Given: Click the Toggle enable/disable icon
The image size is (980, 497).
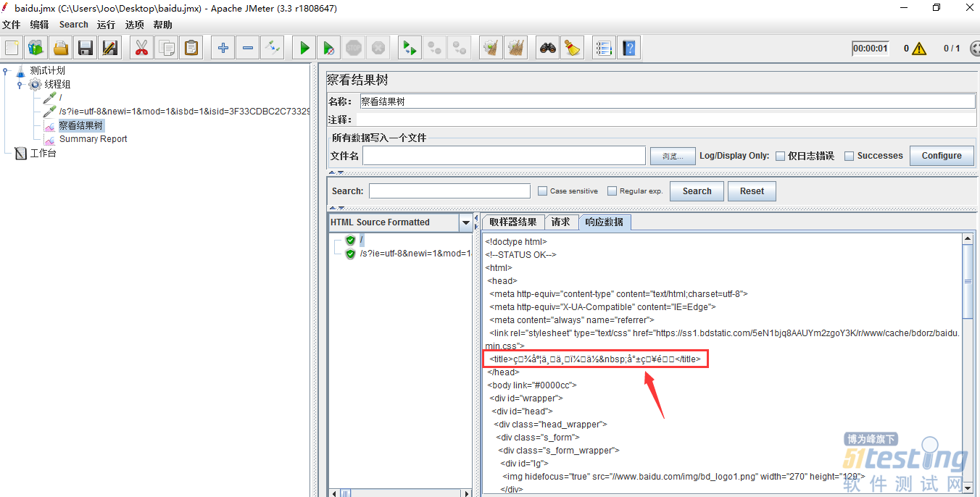Looking at the screenshot, I should pyautogui.click(x=273, y=49).
